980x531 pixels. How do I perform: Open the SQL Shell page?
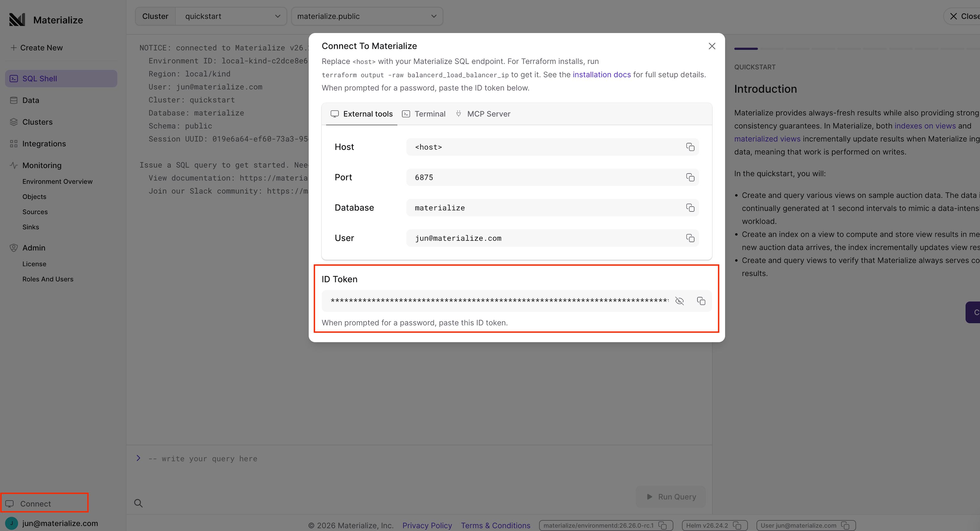click(x=61, y=78)
